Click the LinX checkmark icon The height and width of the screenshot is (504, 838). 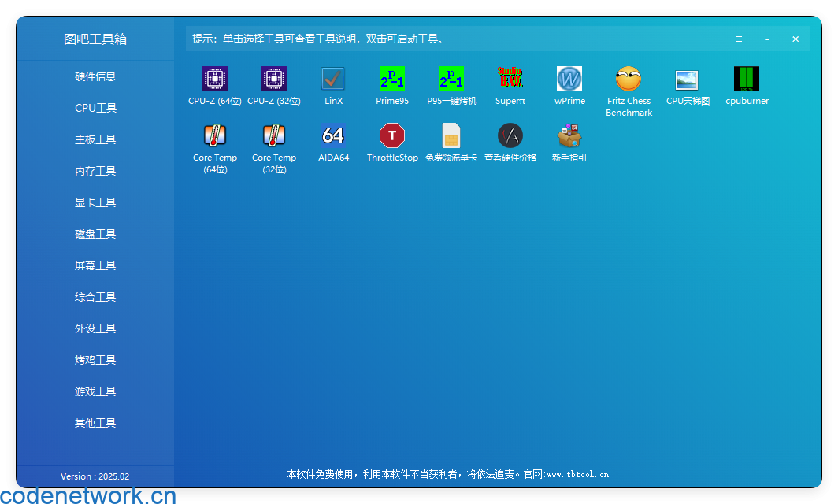(x=333, y=79)
